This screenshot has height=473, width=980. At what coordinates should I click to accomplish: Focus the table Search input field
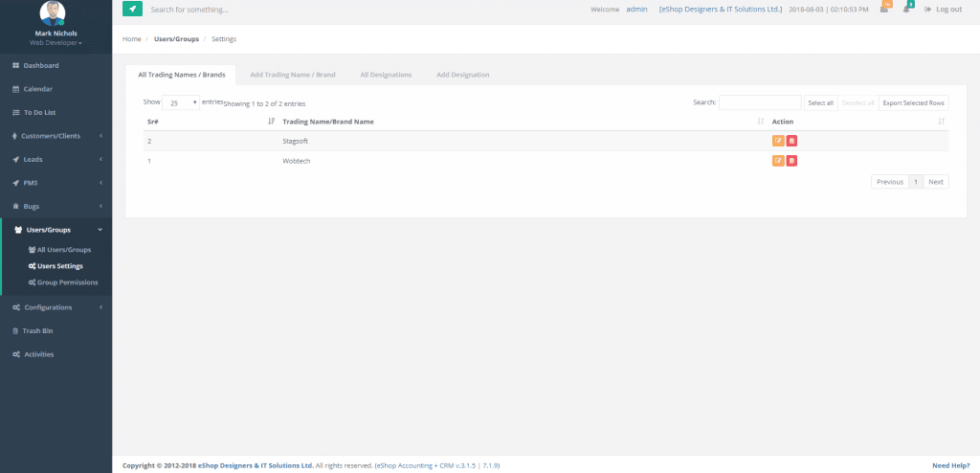coord(759,102)
